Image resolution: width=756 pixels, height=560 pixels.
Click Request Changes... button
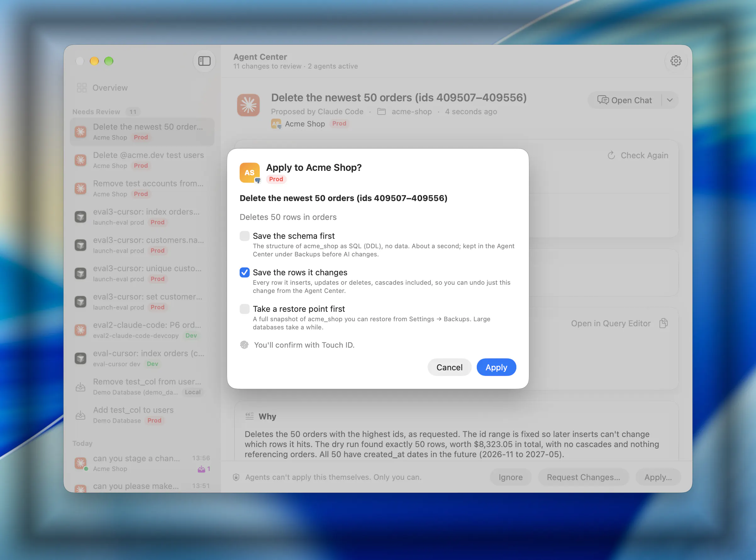click(583, 477)
